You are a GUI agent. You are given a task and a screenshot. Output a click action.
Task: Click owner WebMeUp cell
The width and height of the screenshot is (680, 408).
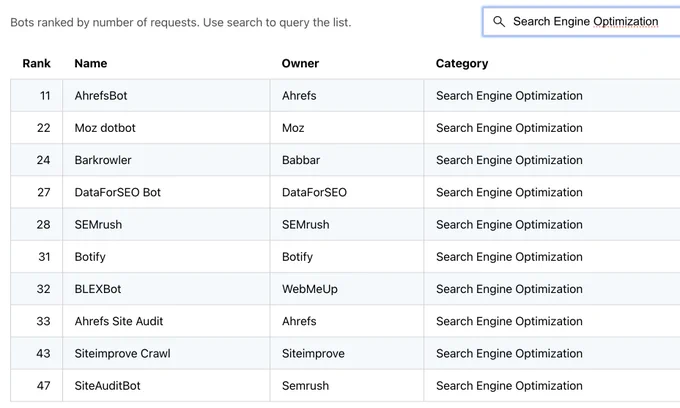347,289
